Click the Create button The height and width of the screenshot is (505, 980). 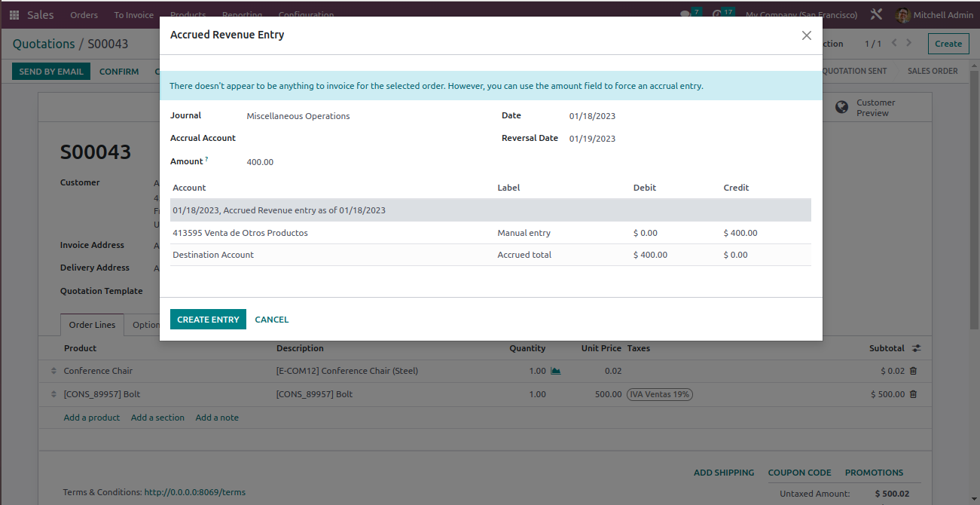coord(948,44)
